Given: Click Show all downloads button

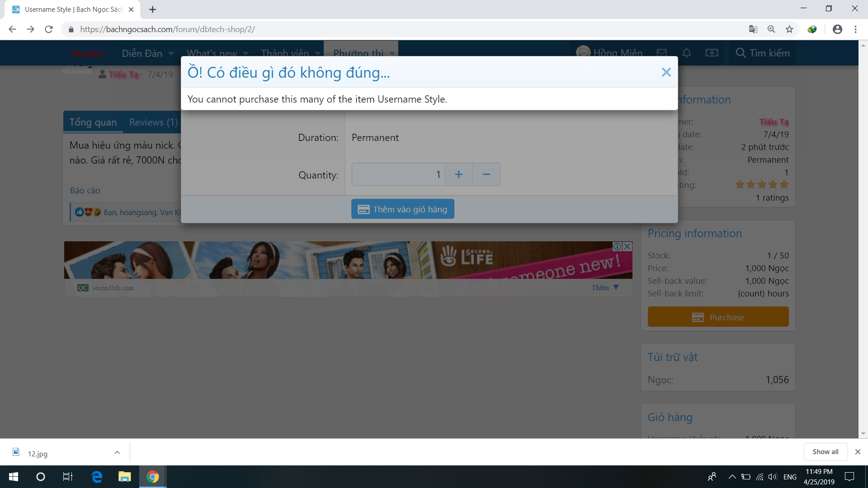Looking at the screenshot, I should [825, 452].
